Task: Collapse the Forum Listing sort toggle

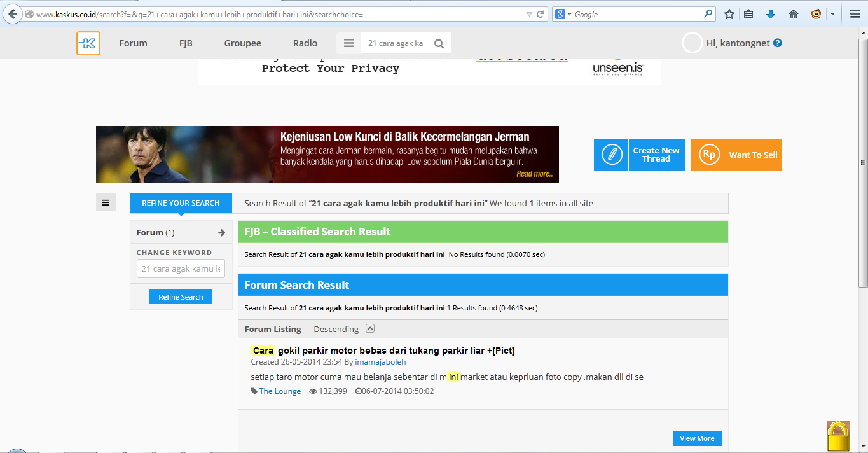Action: tap(370, 329)
